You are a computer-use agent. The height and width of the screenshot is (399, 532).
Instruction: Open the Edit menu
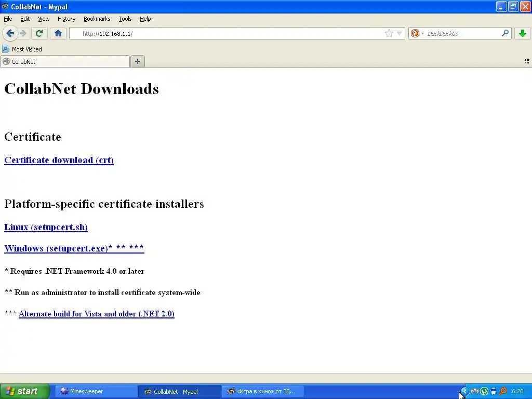(25, 19)
